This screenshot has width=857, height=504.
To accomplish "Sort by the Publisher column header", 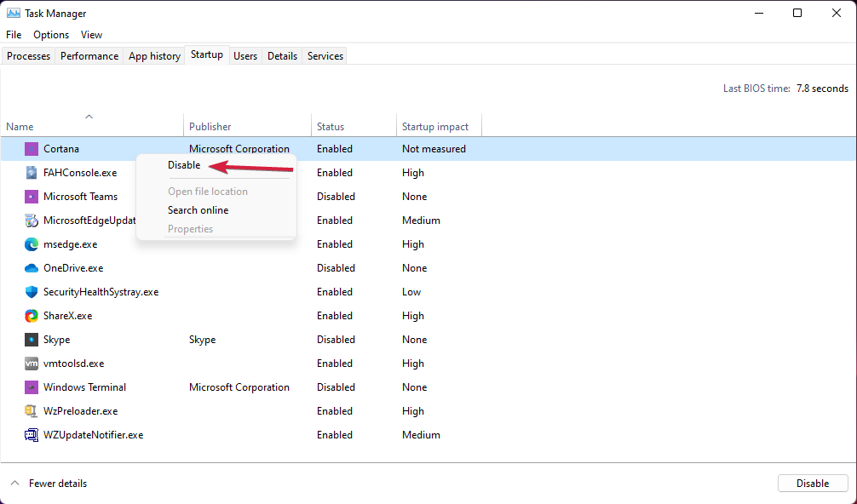I will tap(247, 126).
